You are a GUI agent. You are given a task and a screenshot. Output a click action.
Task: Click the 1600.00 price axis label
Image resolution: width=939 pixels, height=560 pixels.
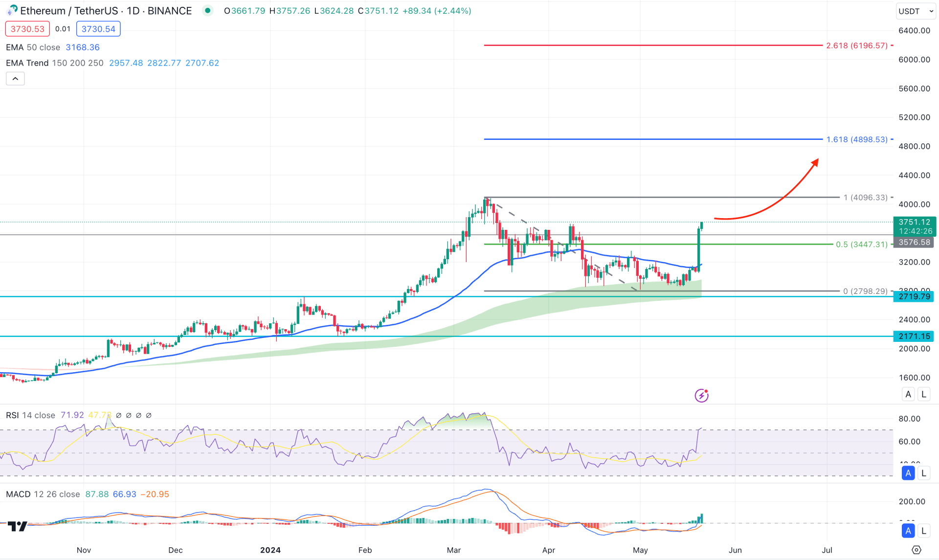tap(914, 378)
